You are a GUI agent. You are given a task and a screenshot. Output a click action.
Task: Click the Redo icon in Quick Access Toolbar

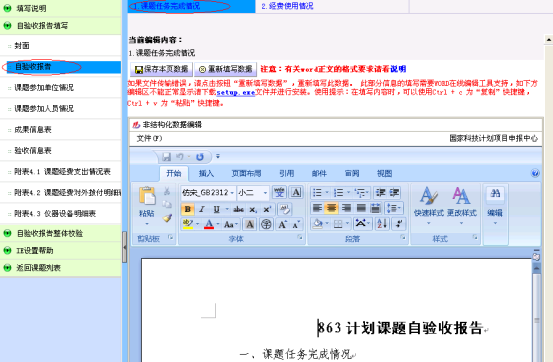pyautogui.click(x=200, y=157)
